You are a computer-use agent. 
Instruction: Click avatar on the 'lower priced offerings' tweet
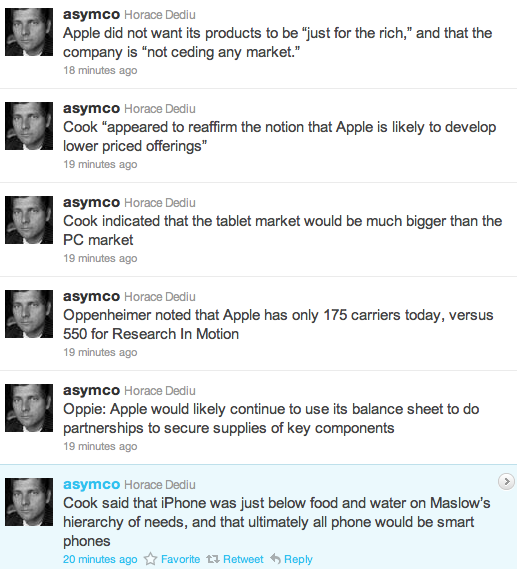[x=29, y=126]
